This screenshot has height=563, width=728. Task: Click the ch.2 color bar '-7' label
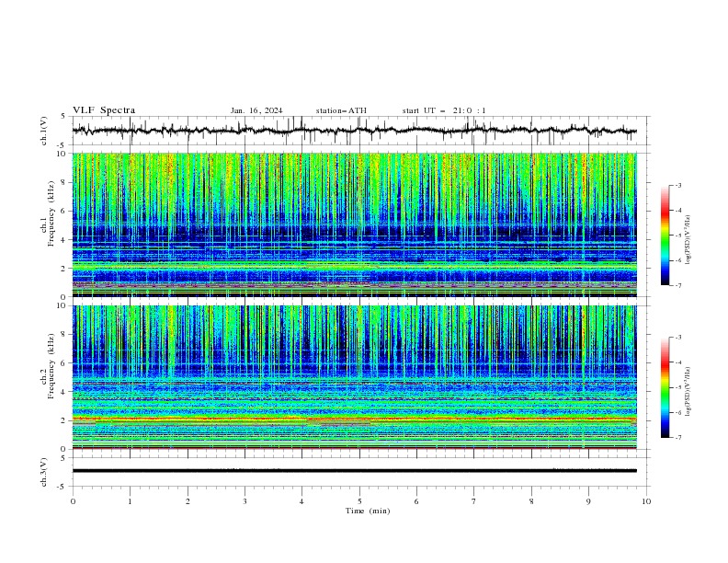point(677,437)
